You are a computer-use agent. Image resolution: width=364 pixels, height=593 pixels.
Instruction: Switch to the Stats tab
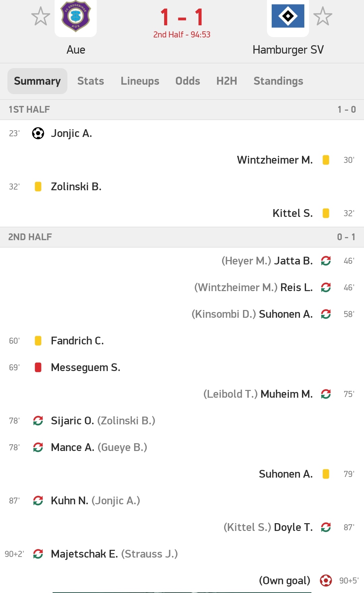[91, 81]
